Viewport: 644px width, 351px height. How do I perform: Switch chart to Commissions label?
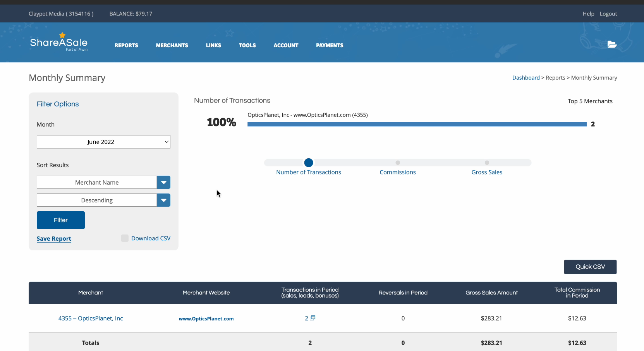[398, 172]
